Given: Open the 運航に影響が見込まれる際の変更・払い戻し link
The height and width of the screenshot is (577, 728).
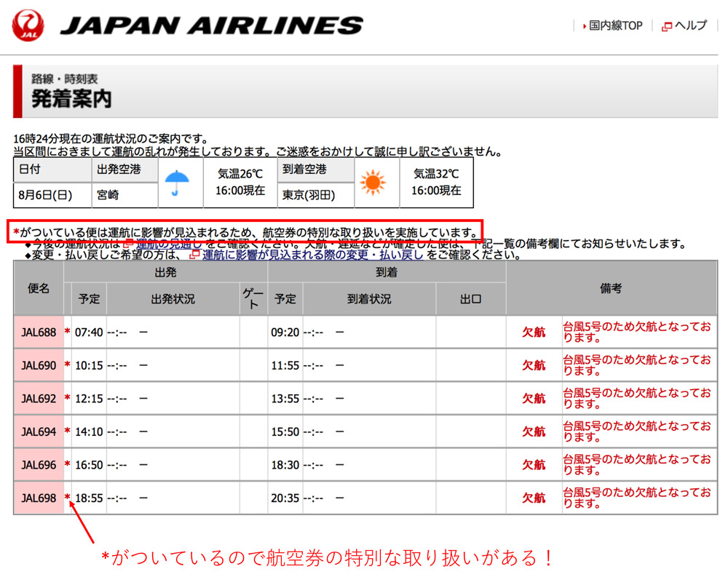Looking at the screenshot, I should [x=313, y=255].
